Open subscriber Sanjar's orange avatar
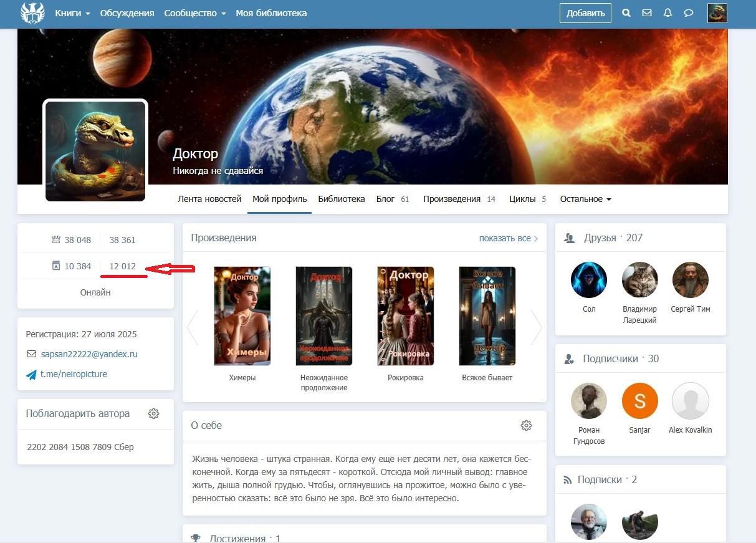Viewport: 756px width, 543px height. tap(640, 401)
